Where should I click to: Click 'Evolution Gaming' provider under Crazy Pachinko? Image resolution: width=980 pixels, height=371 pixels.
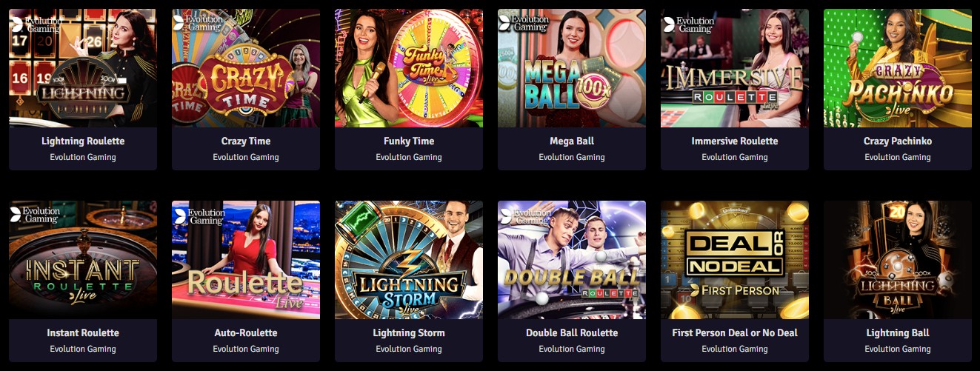[x=898, y=157]
